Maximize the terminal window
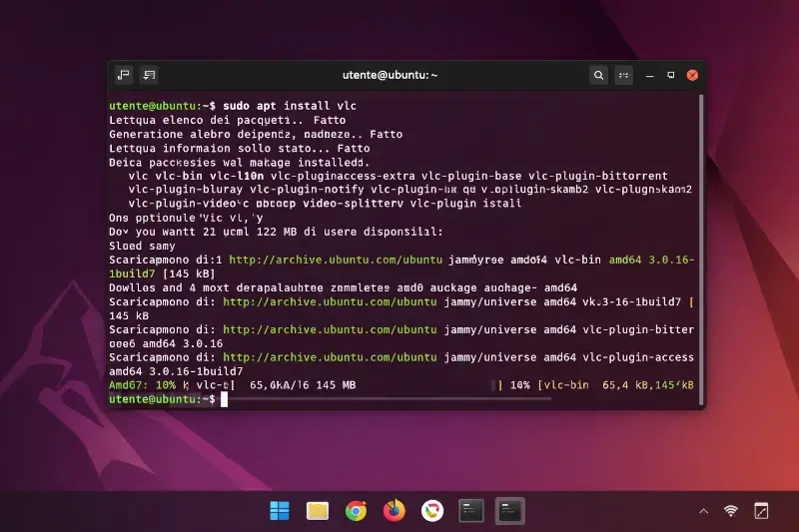 click(670, 75)
